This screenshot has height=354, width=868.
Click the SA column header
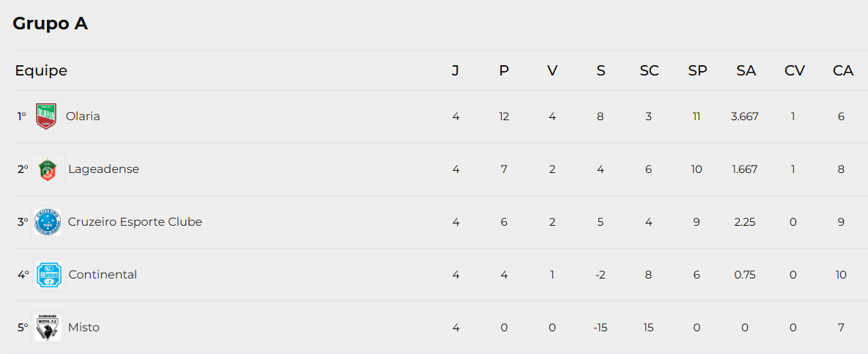coord(746,71)
